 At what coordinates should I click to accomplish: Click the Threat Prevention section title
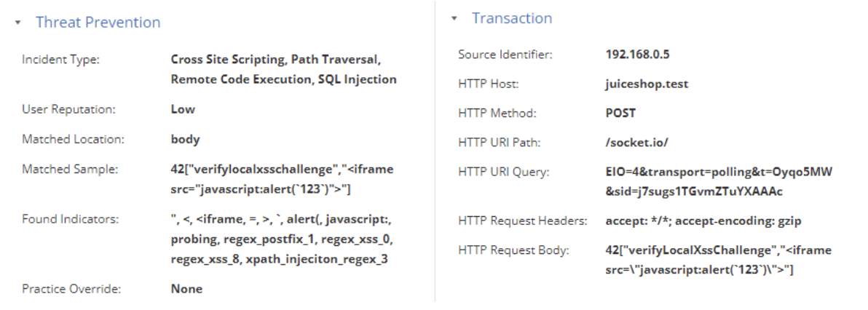click(x=98, y=23)
